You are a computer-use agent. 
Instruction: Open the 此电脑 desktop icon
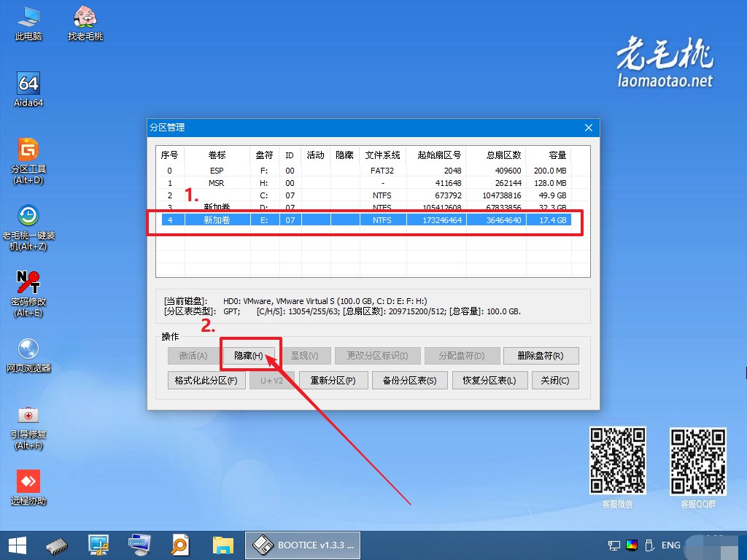28,24
